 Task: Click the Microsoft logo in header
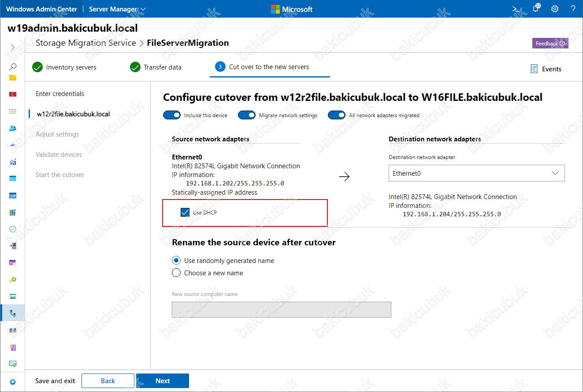pyautogui.click(x=291, y=9)
